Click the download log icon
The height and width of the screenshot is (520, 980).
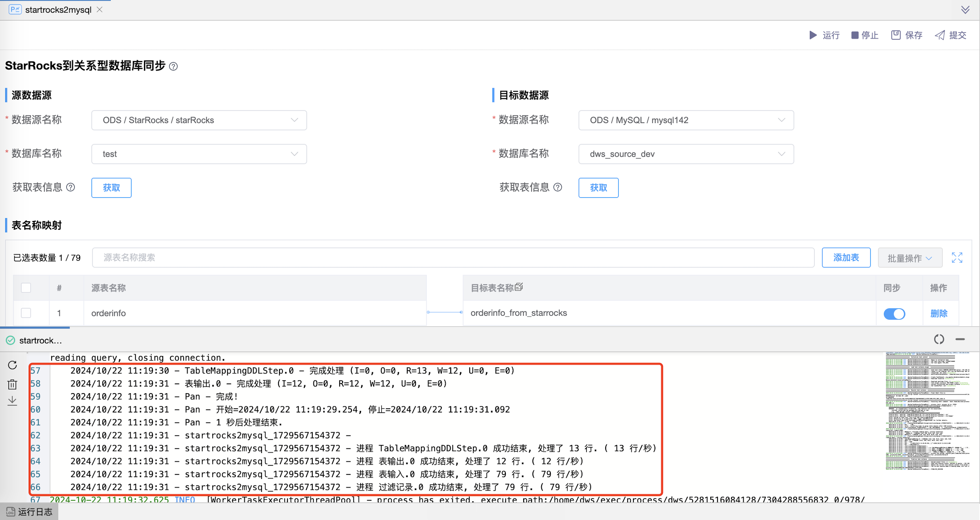coord(12,401)
